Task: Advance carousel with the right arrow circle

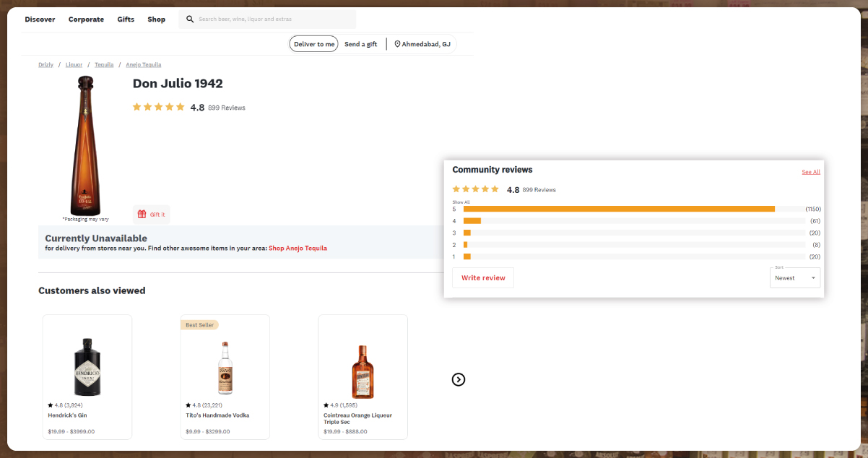Action: click(458, 379)
